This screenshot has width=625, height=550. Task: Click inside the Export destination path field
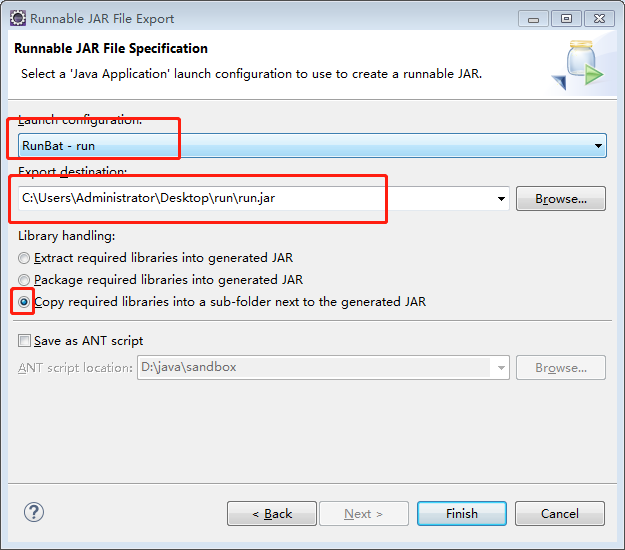(256, 198)
